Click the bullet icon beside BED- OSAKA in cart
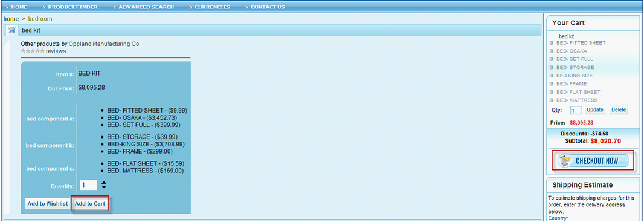 (551, 51)
